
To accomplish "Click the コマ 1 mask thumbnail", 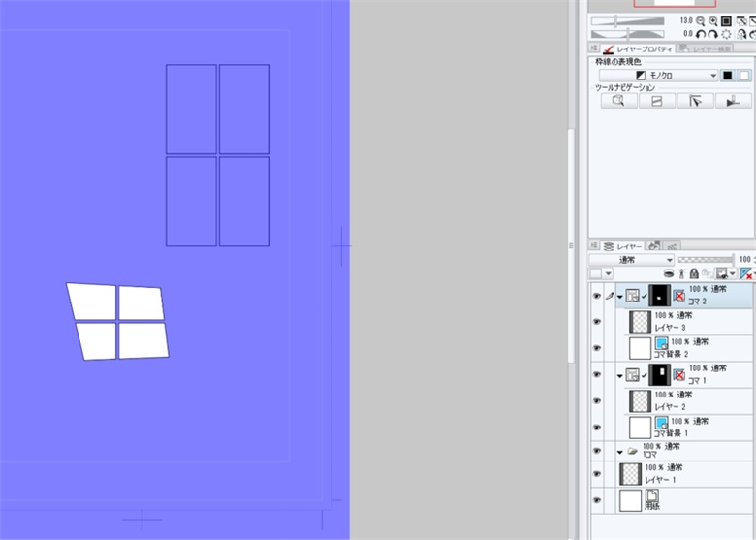I will (x=659, y=374).
